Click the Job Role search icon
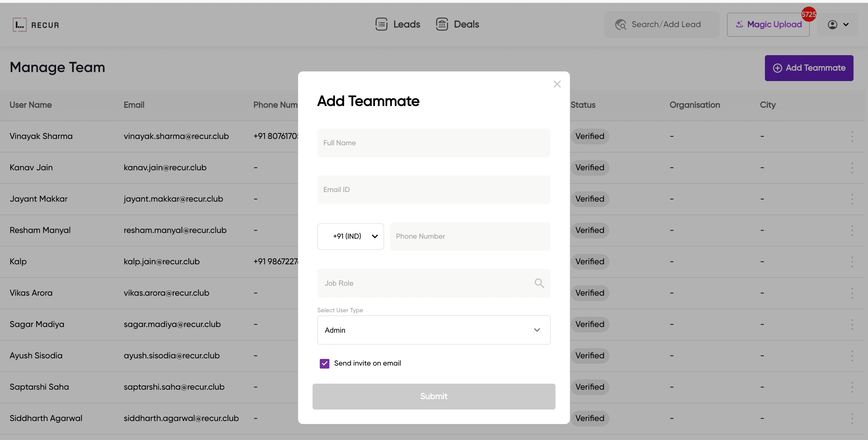The image size is (868, 440). [x=539, y=283]
